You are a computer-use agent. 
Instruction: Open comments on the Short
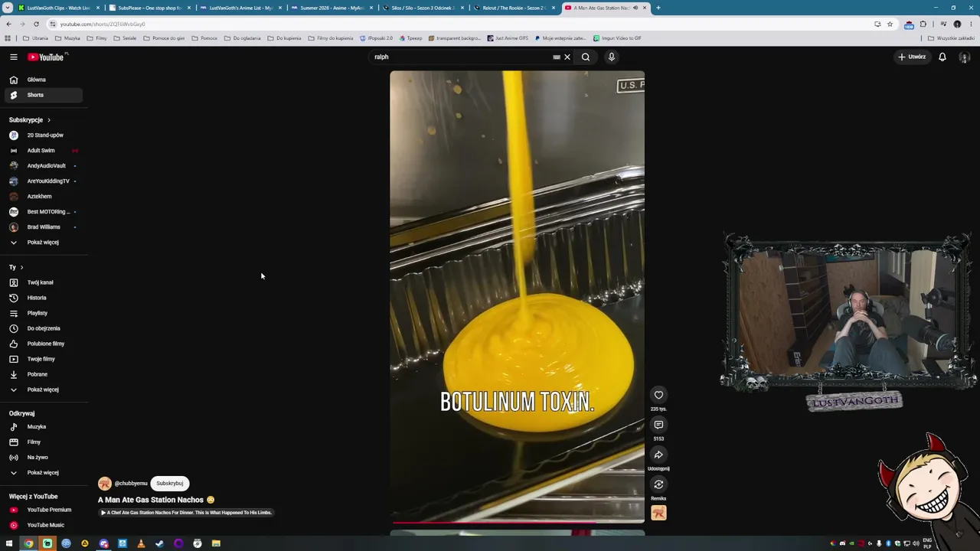(658, 425)
